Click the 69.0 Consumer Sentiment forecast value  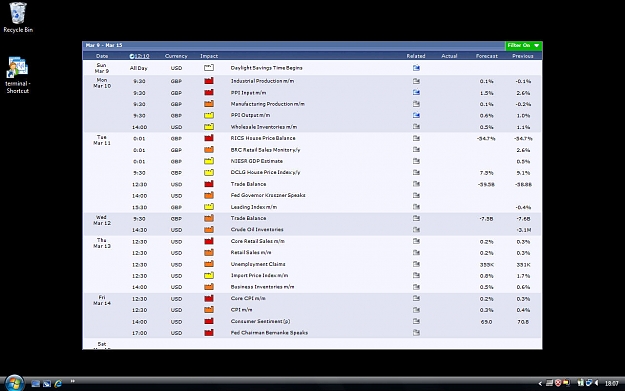[x=486, y=322]
